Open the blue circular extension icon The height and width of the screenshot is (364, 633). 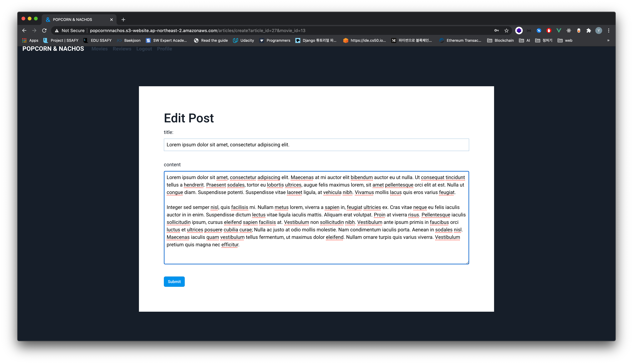(x=539, y=31)
